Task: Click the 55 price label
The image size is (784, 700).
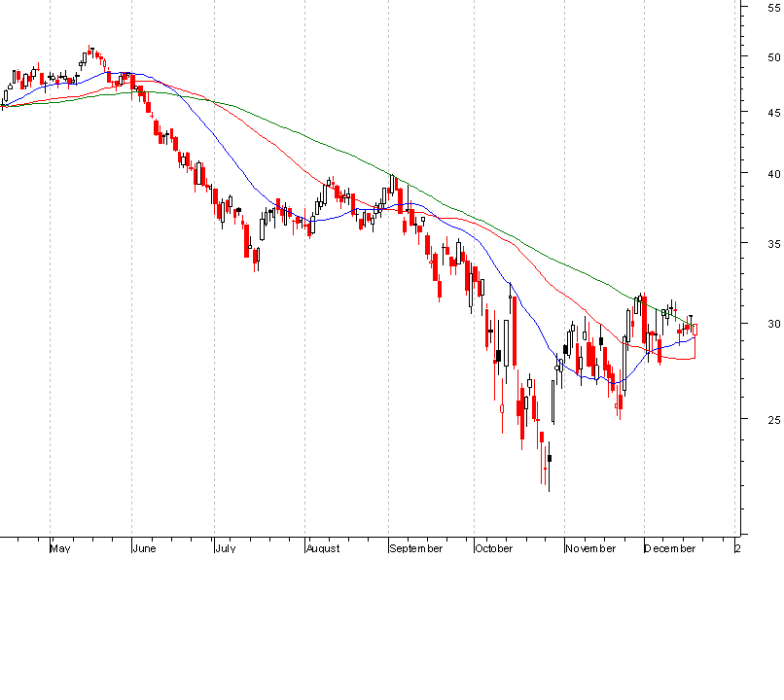Action: (x=774, y=8)
